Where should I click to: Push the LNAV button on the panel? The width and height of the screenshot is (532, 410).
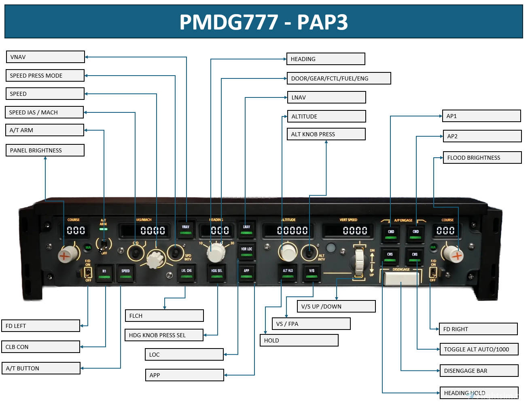tap(246, 230)
